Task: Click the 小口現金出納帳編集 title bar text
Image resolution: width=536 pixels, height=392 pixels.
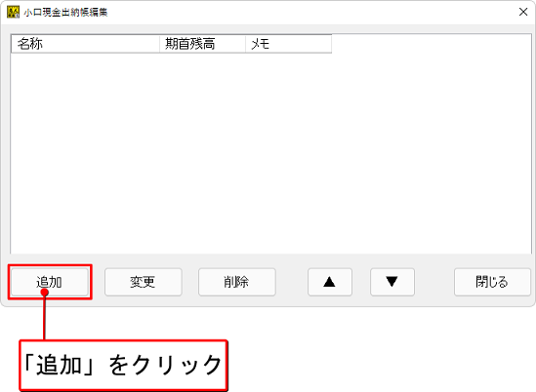Action: pos(65,13)
